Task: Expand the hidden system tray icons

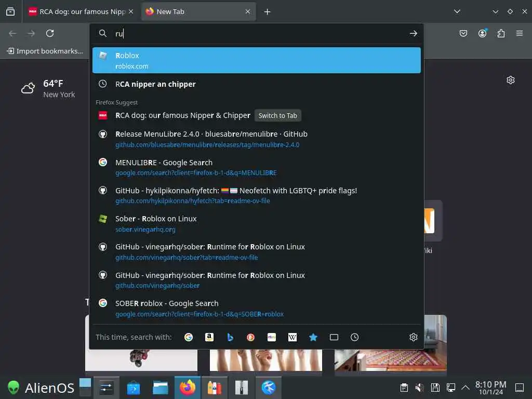Action: point(465,388)
